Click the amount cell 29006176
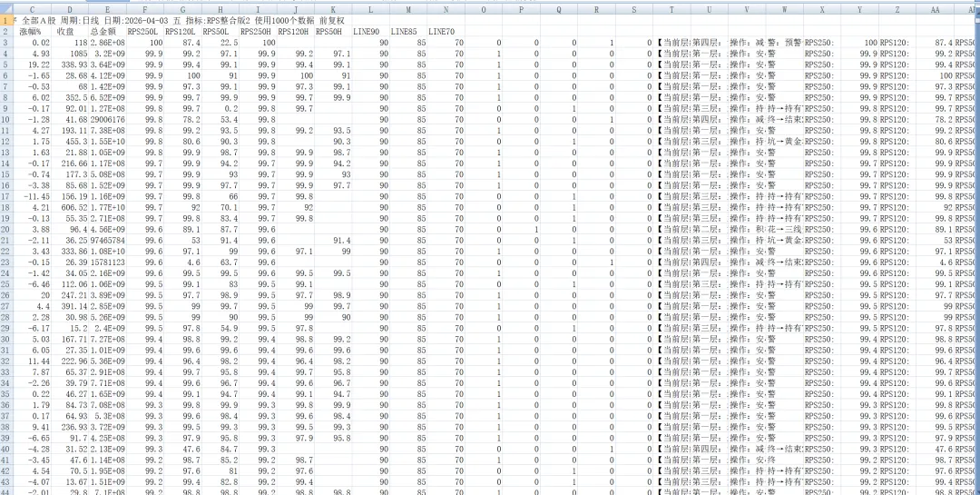Image resolution: width=980 pixels, height=495 pixels. [107, 120]
